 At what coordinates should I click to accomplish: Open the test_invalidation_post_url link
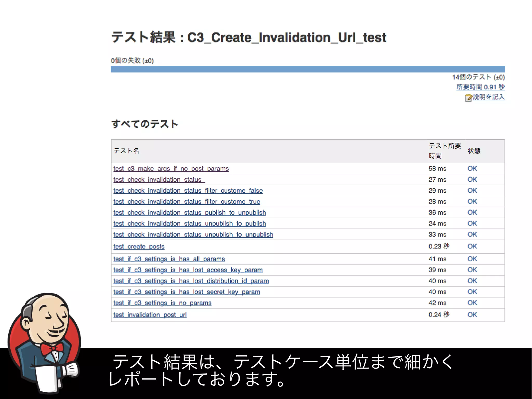(x=150, y=315)
